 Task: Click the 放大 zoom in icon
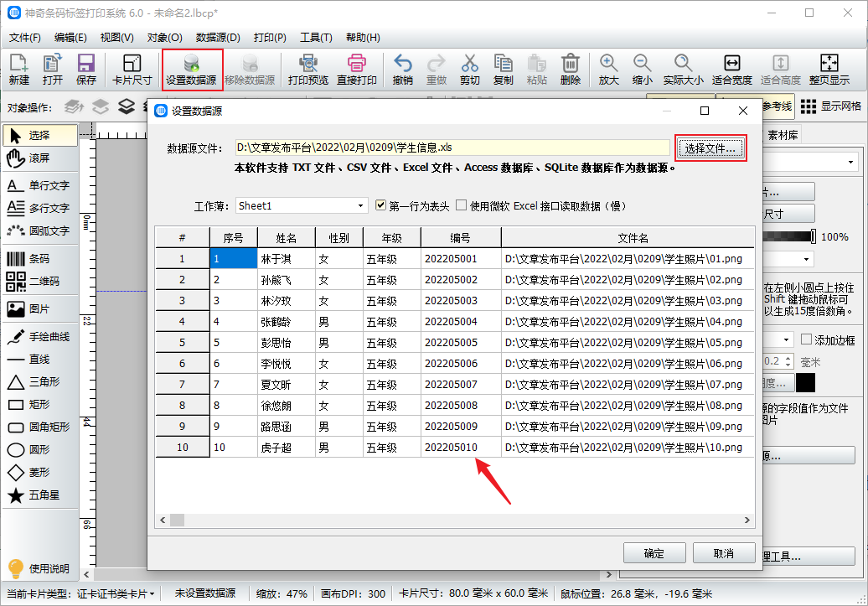608,64
